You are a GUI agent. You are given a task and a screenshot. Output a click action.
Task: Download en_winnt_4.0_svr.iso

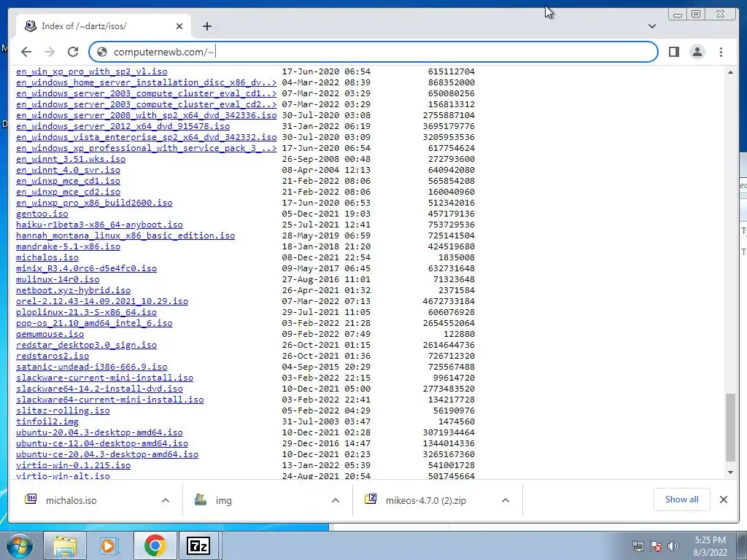[x=68, y=170]
